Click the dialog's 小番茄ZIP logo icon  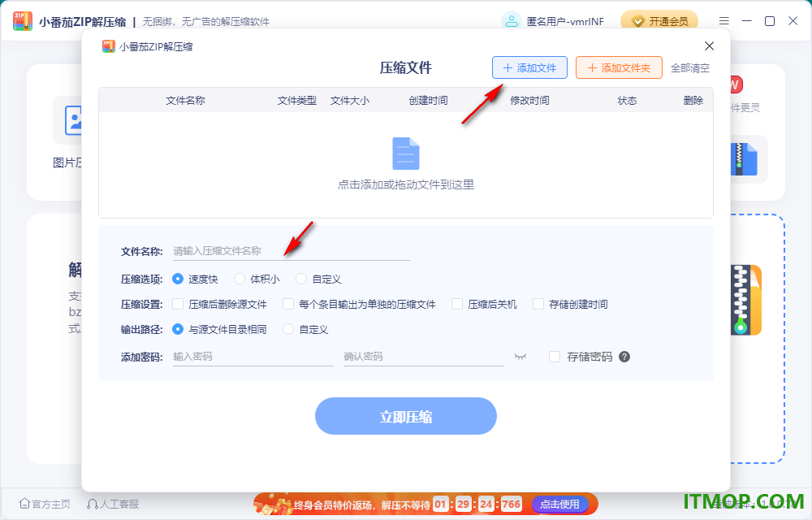coord(108,46)
